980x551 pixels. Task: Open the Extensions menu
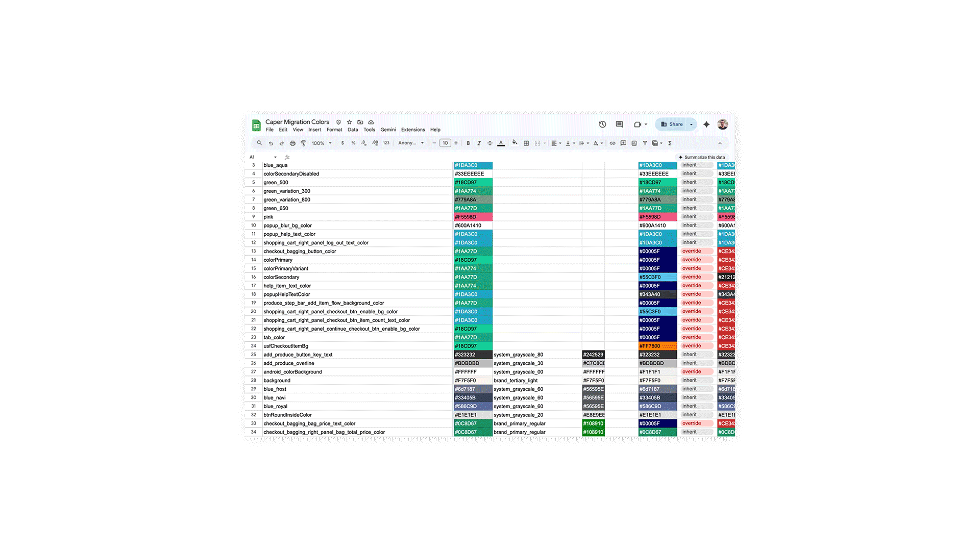pos(412,130)
